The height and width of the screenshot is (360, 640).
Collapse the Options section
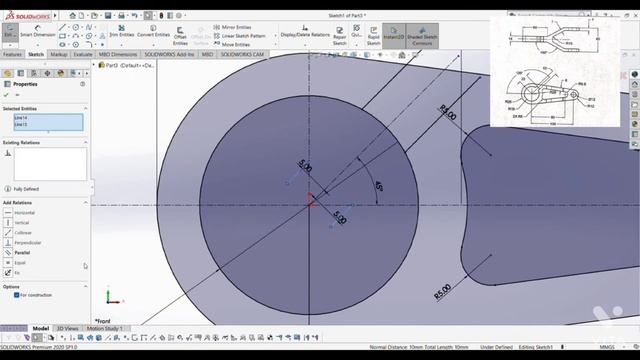[x=86, y=287]
